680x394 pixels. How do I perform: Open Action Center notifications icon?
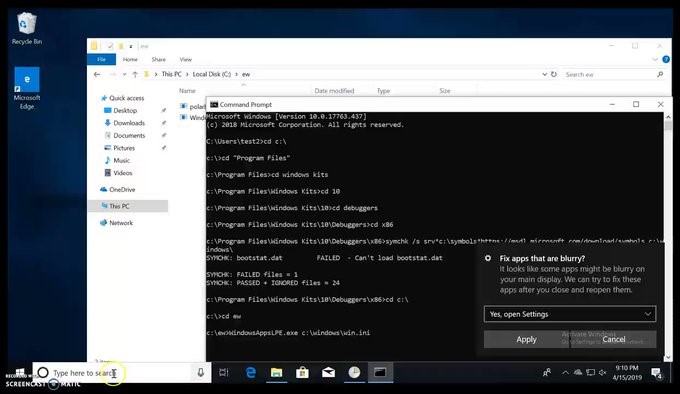coord(657,373)
